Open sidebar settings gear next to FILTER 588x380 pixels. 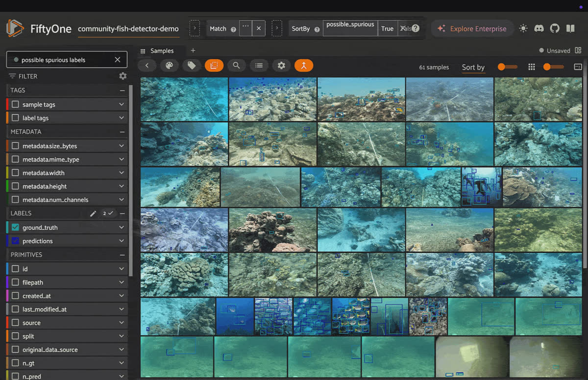tap(122, 76)
